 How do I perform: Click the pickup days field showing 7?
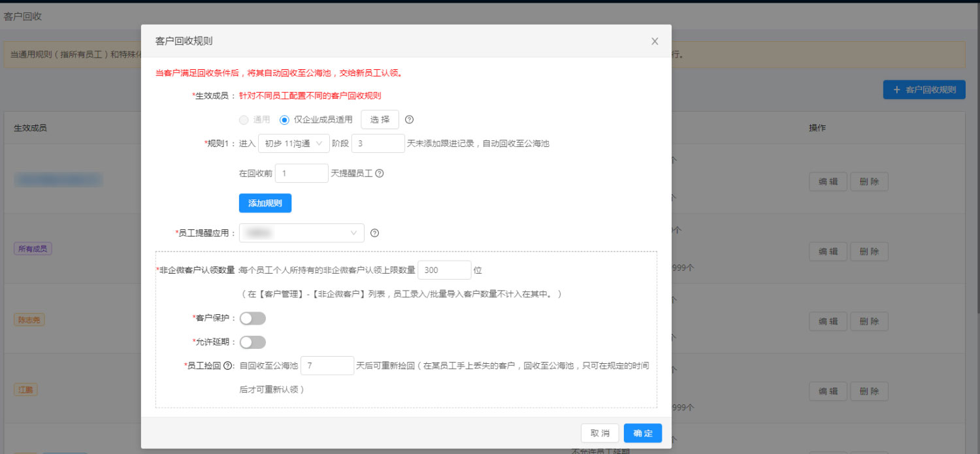click(x=327, y=366)
